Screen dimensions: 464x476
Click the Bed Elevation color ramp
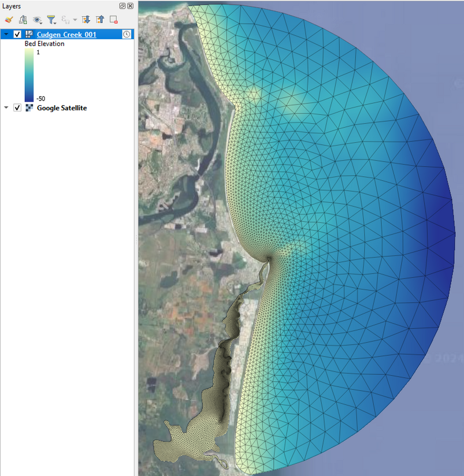[29, 75]
